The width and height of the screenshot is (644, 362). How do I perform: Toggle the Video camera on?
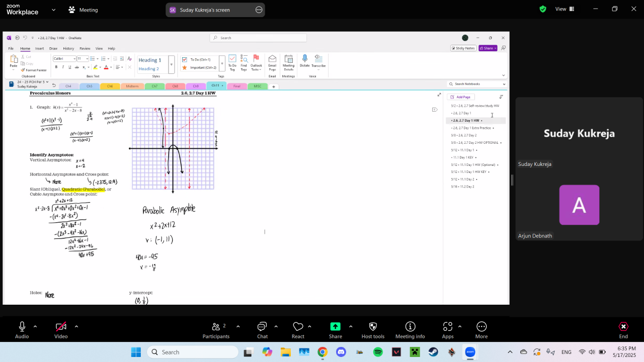(61, 330)
